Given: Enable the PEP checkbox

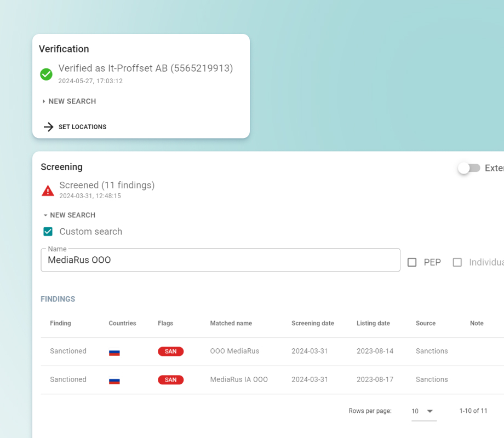Looking at the screenshot, I should (412, 263).
